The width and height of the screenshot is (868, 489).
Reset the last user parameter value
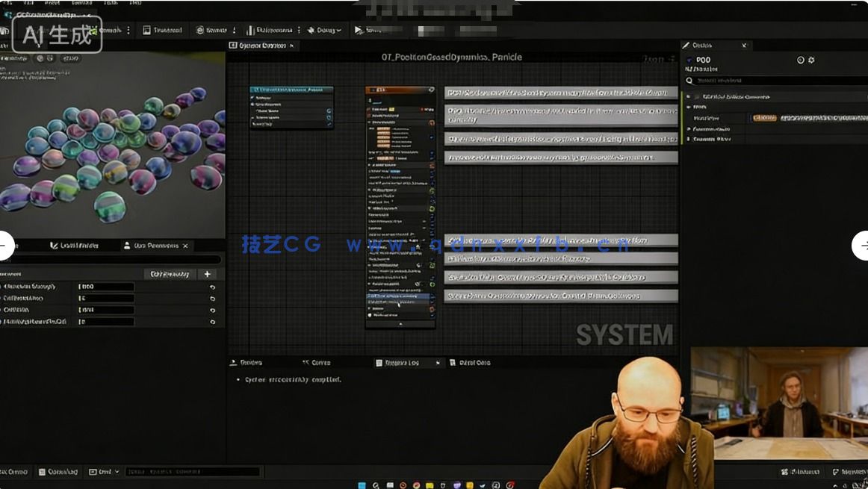click(x=212, y=322)
